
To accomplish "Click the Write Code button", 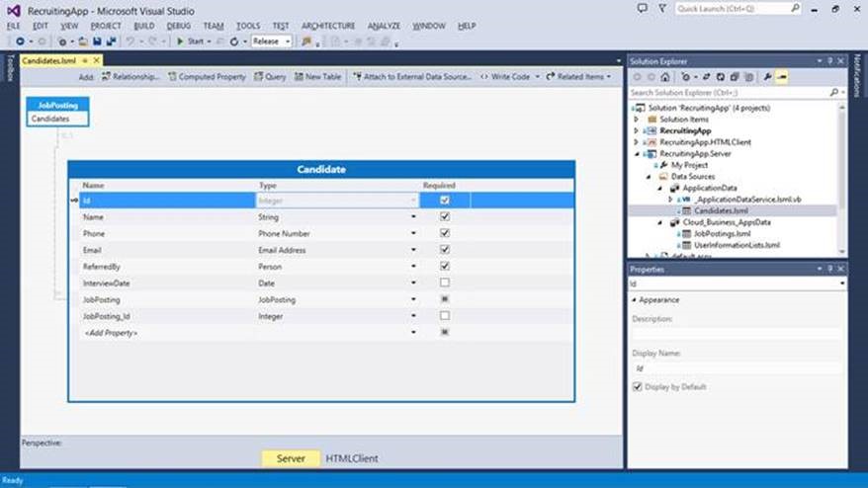I will point(505,77).
